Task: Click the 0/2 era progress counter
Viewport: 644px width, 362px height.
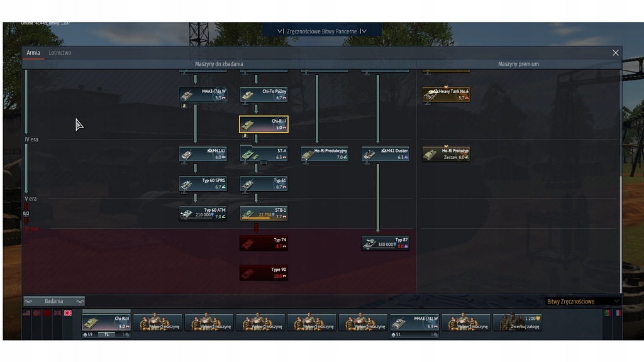Action: tap(26, 214)
